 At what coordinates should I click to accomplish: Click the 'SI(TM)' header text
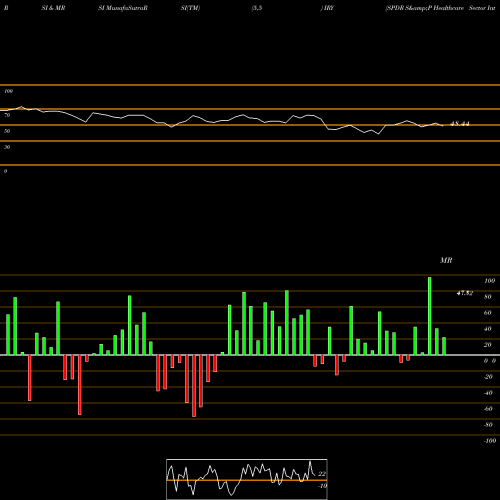click(190, 8)
